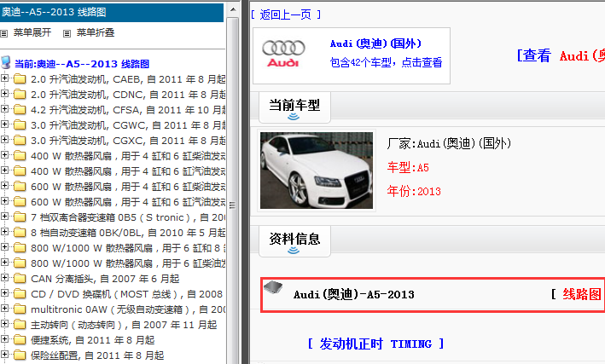
Task: Select 400 W 散热器风扇 汽油发动机 row
Action: point(128,171)
